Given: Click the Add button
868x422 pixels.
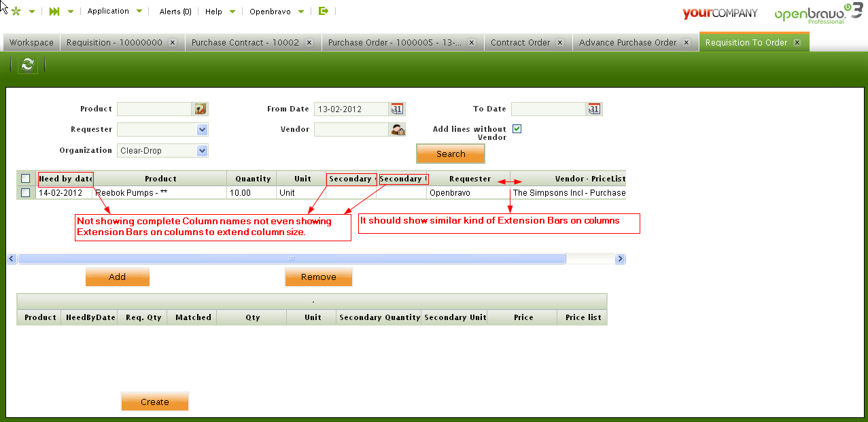Looking at the screenshot, I should [118, 277].
